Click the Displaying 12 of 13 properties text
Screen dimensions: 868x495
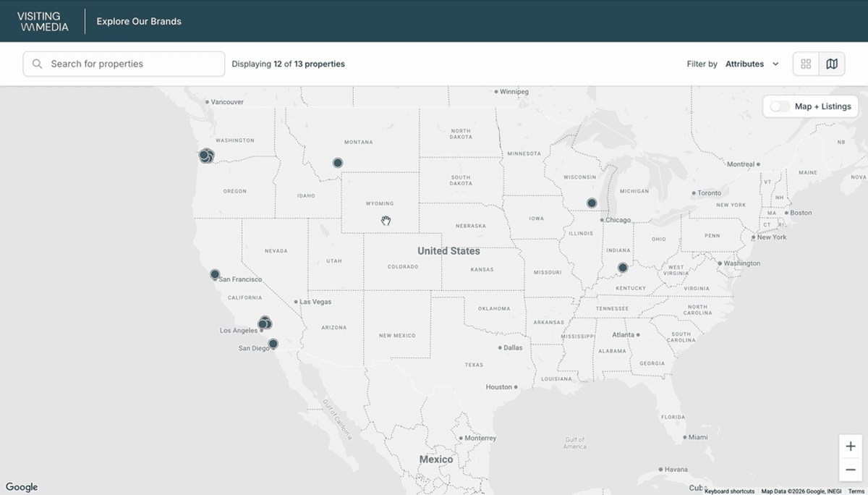pos(288,64)
